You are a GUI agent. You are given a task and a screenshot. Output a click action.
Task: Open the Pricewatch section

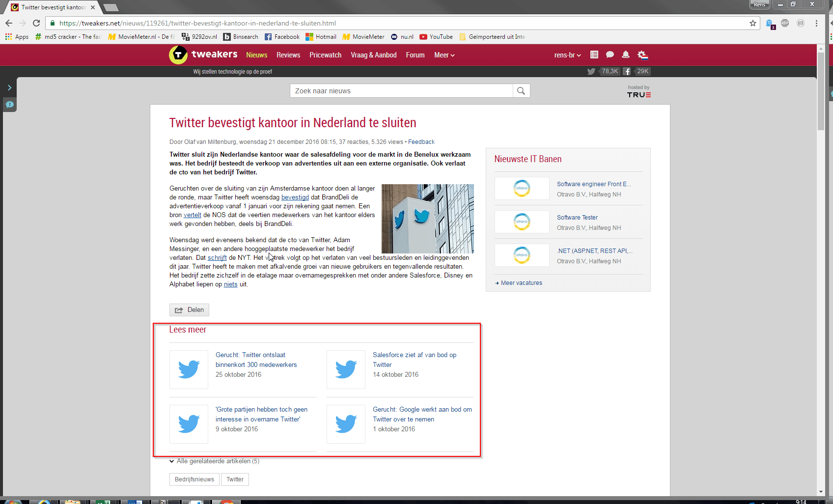(325, 55)
